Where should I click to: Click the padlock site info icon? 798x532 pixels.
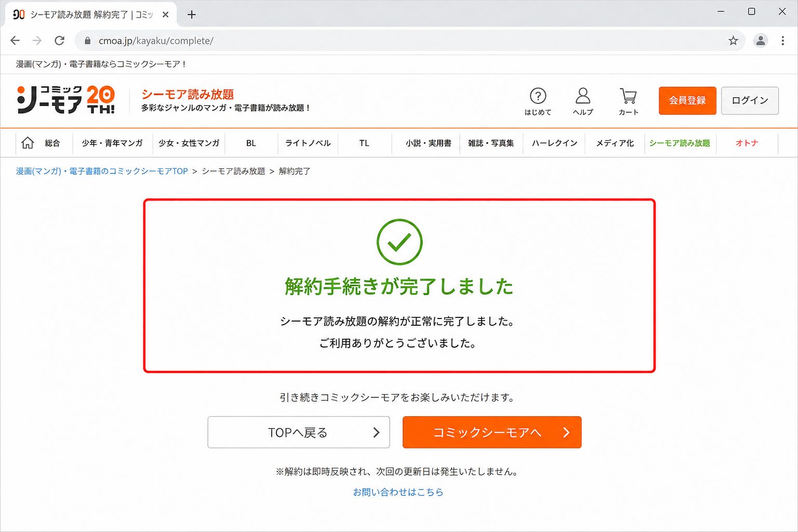[87, 41]
